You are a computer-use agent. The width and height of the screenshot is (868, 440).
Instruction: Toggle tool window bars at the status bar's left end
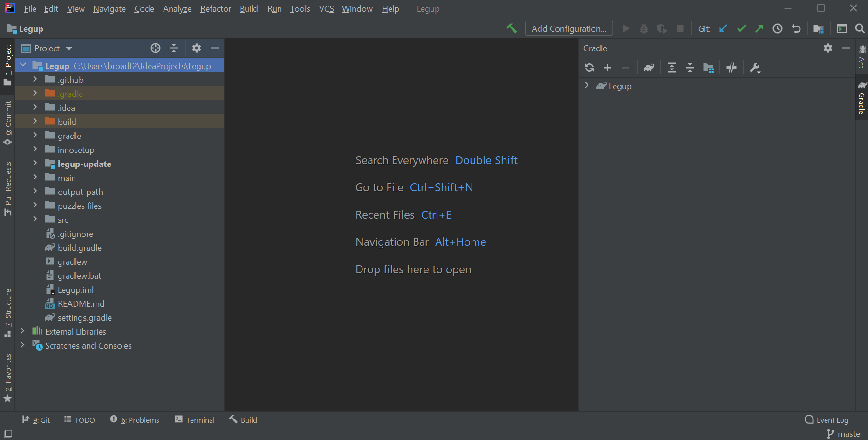8,433
